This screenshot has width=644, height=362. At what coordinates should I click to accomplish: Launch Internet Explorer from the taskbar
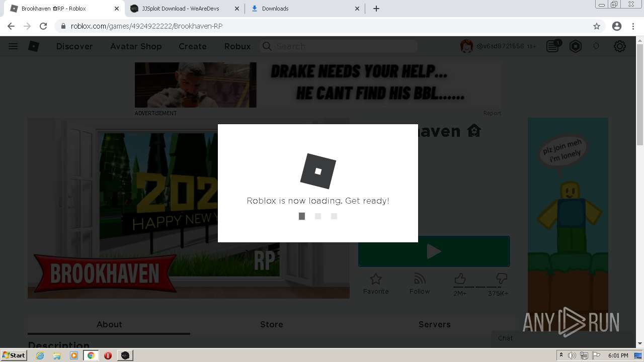[40, 355]
